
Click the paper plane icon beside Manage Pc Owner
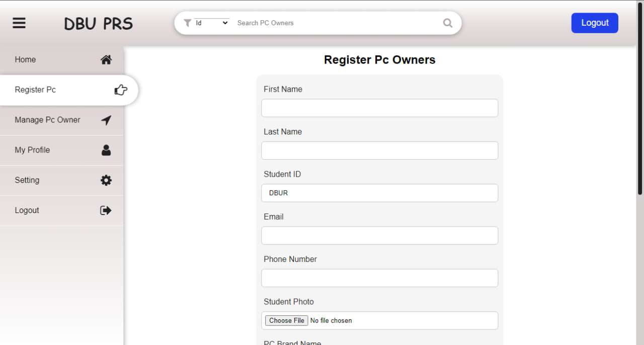click(x=106, y=120)
